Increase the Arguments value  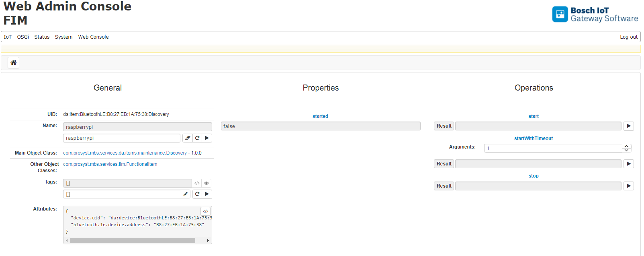point(626,146)
